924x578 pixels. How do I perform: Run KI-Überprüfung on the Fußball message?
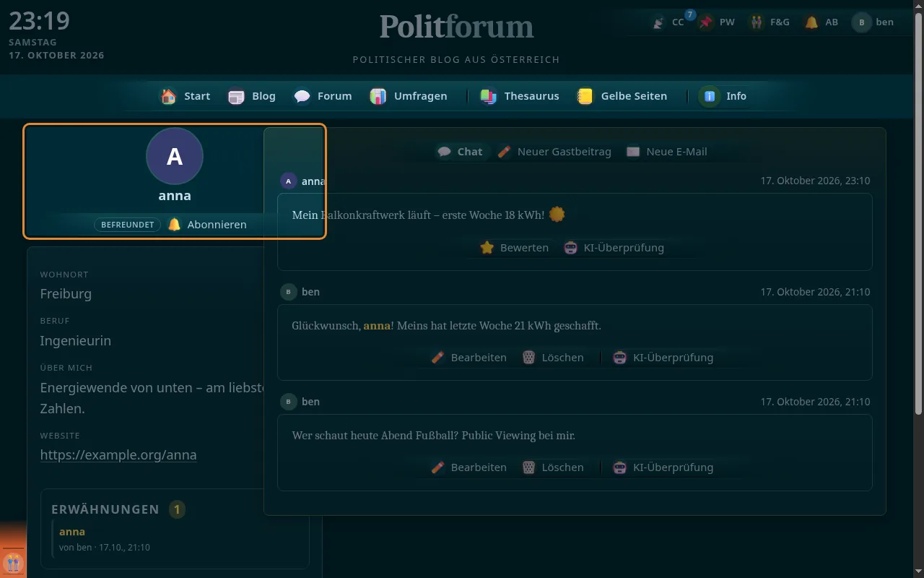click(663, 467)
